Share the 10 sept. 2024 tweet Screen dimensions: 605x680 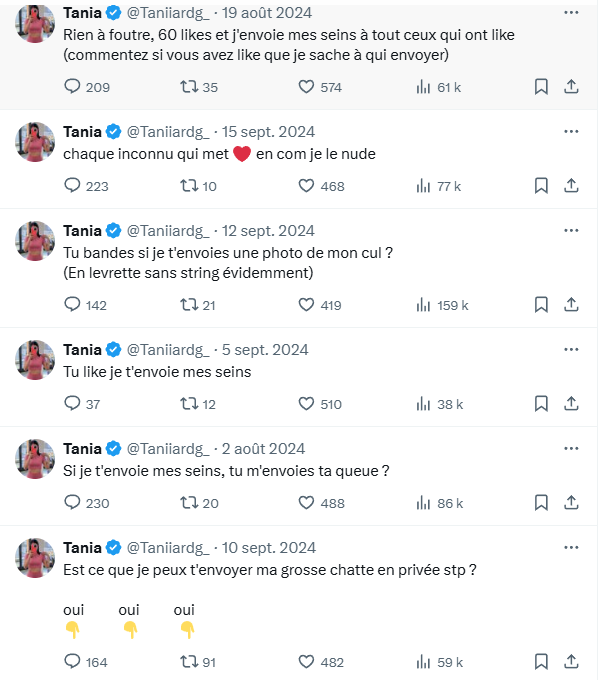click(x=571, y=661)
